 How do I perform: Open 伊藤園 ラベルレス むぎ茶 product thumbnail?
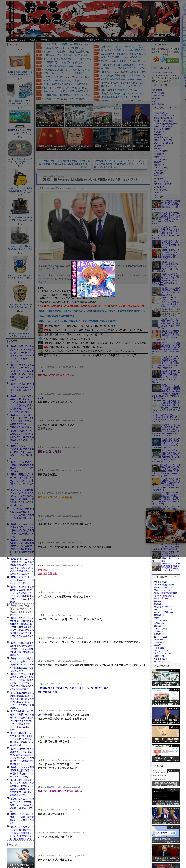(20, 61)
